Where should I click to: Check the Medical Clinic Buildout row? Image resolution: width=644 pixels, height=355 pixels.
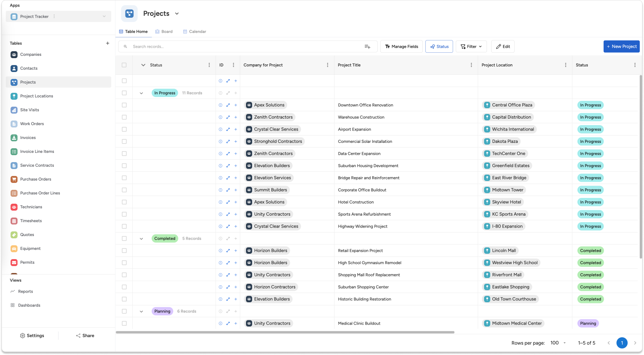click(124, 323)
